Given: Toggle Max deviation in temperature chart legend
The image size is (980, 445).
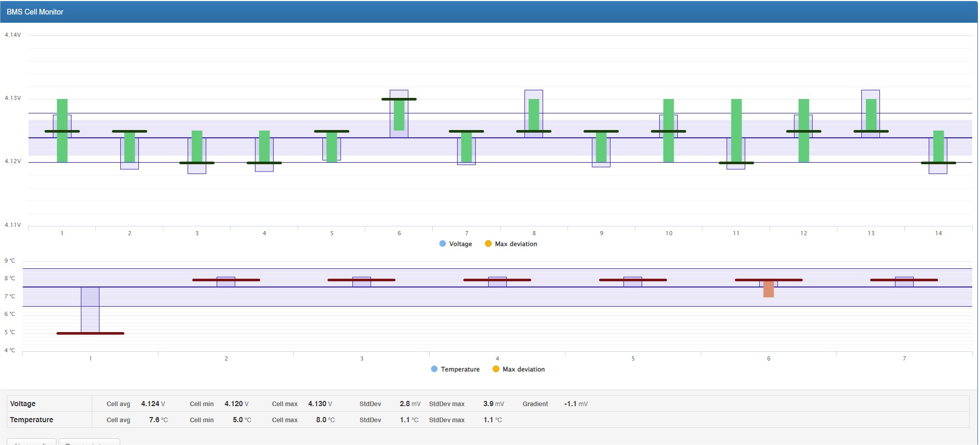Looking at the screenshot, I should coord(523,369).
